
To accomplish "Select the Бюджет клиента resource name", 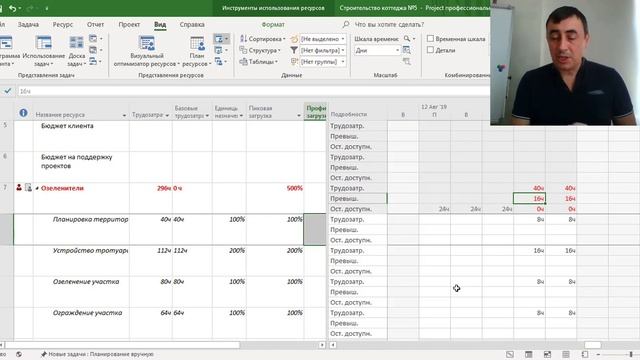I will point(67,126).
